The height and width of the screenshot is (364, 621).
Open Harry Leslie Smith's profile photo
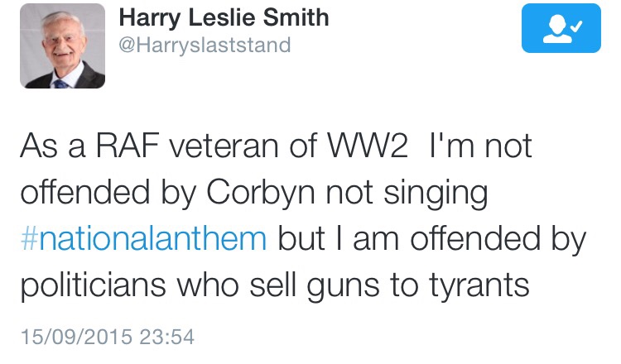62,45
